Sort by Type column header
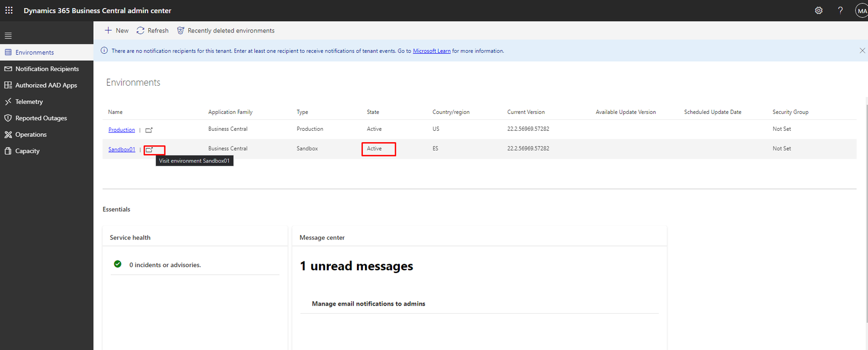 click(x=302, y=112)
